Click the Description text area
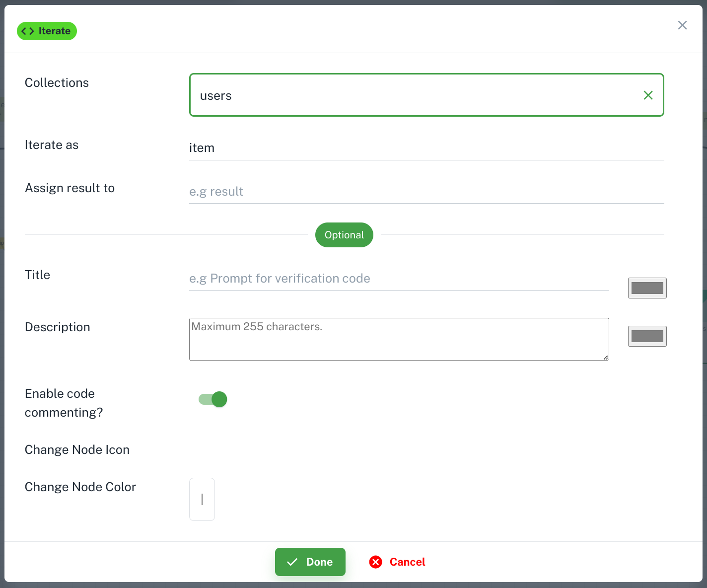The height and width of the screenshot is (588, 707). click(399, 339)
